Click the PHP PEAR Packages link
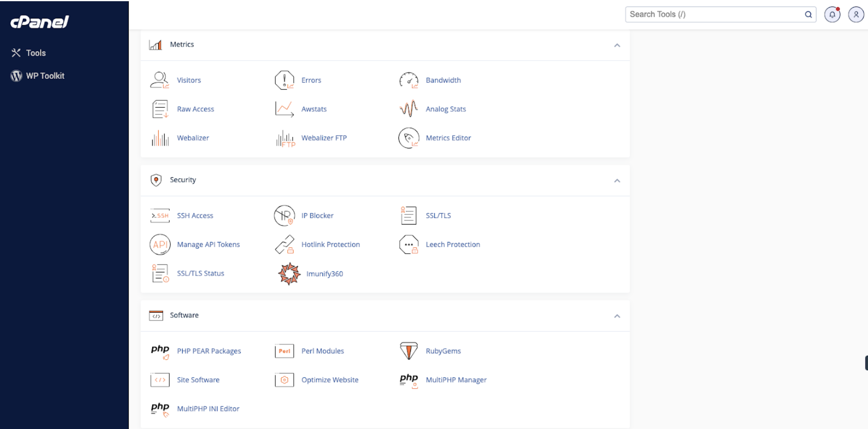 pyautogui.click(x=209, y=351)
